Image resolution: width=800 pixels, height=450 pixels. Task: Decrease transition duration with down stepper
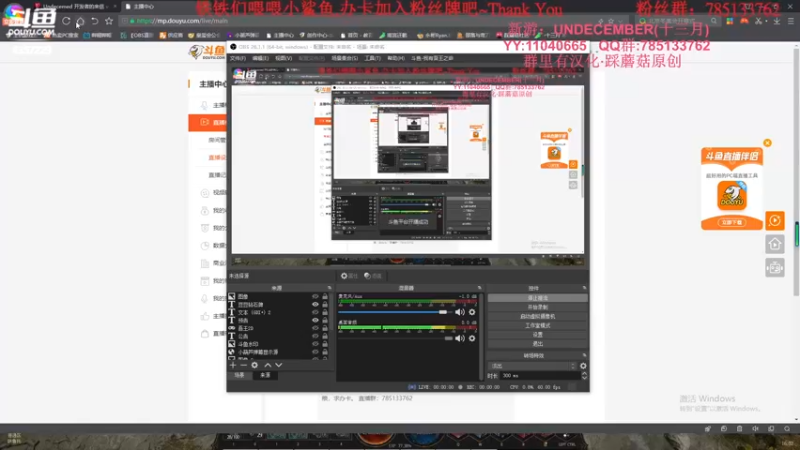tap(584, 378)
